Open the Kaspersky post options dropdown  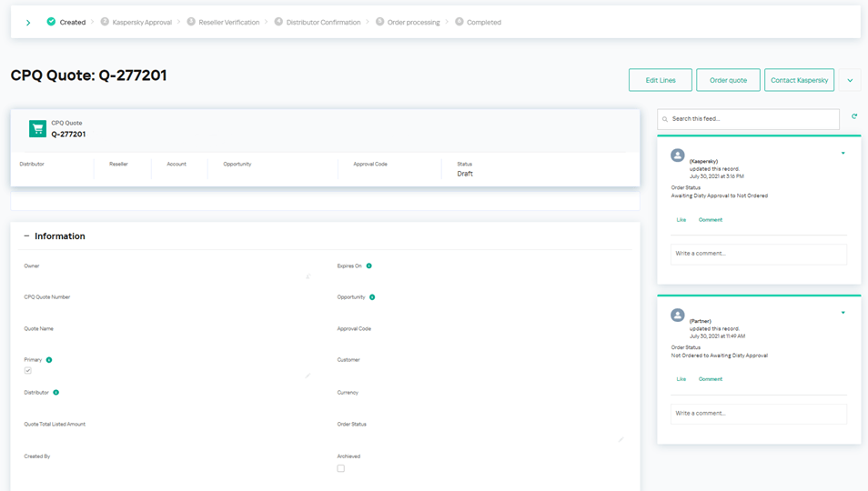coord(843,153)
